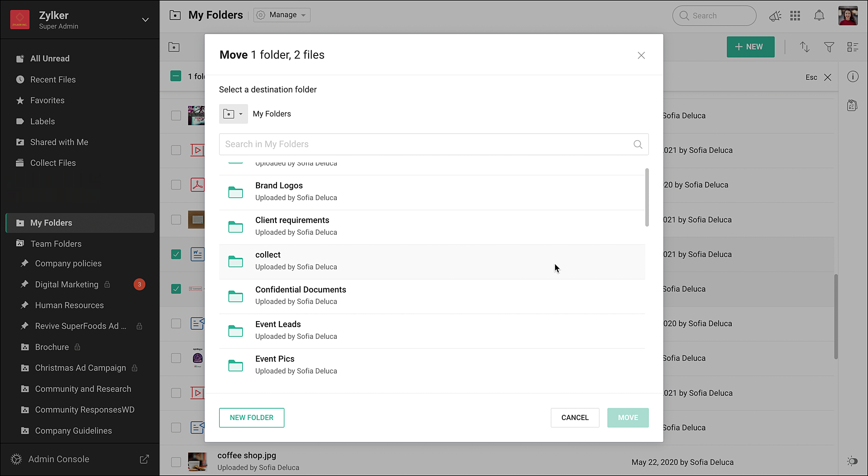Toggle the select-all checkbox in header
Screen dimensions: 868x476
[176, 76]
